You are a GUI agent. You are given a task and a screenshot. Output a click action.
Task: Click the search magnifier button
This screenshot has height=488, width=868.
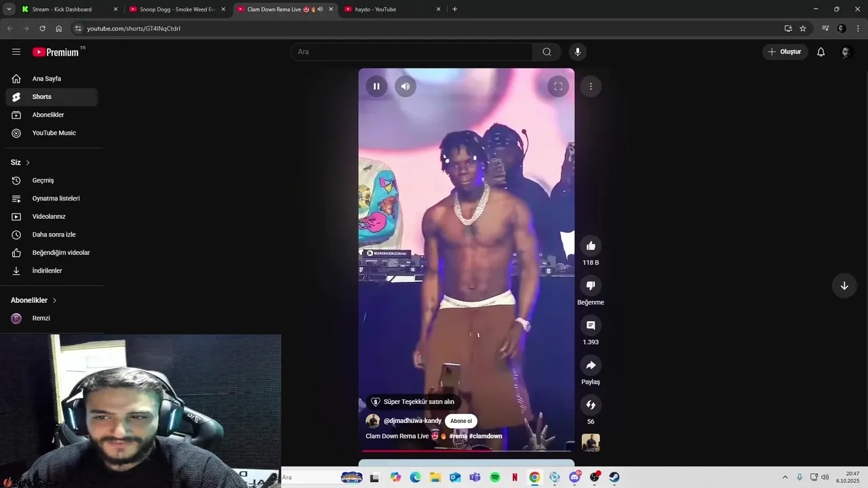click(x=547, y=52)
